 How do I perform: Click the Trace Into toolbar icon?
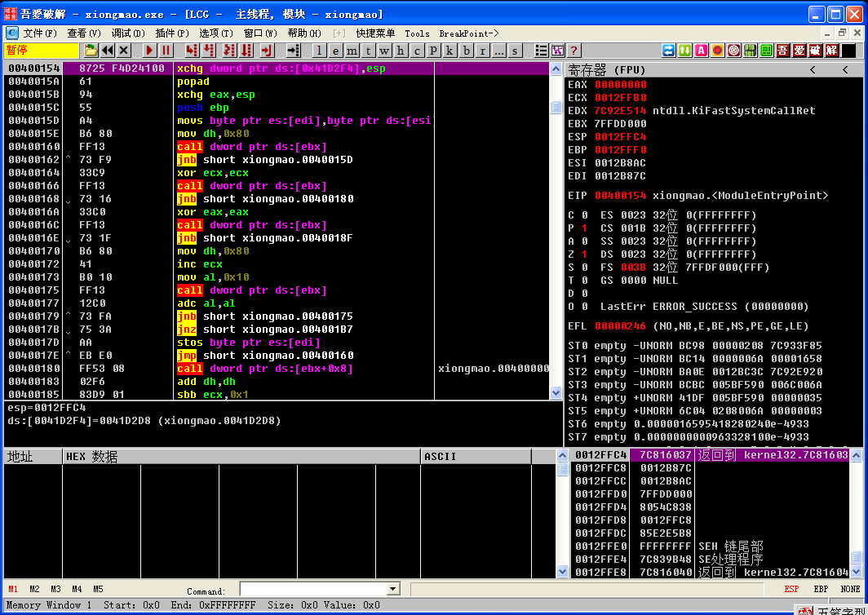(x=229, y=51)
